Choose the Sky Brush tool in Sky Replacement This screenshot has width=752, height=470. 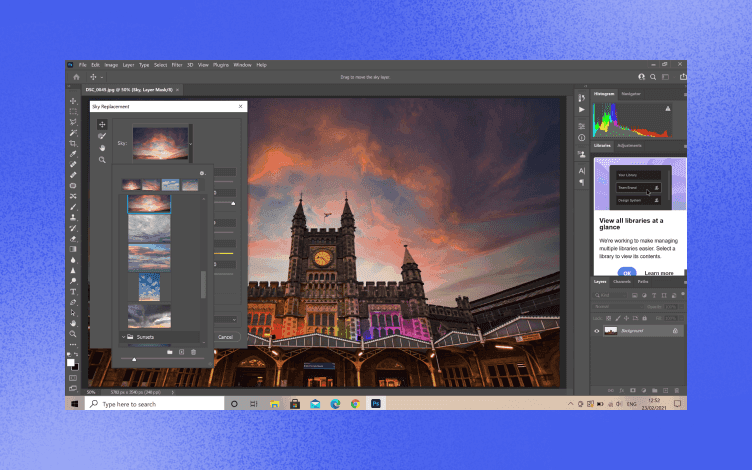(x=102, y=136)
